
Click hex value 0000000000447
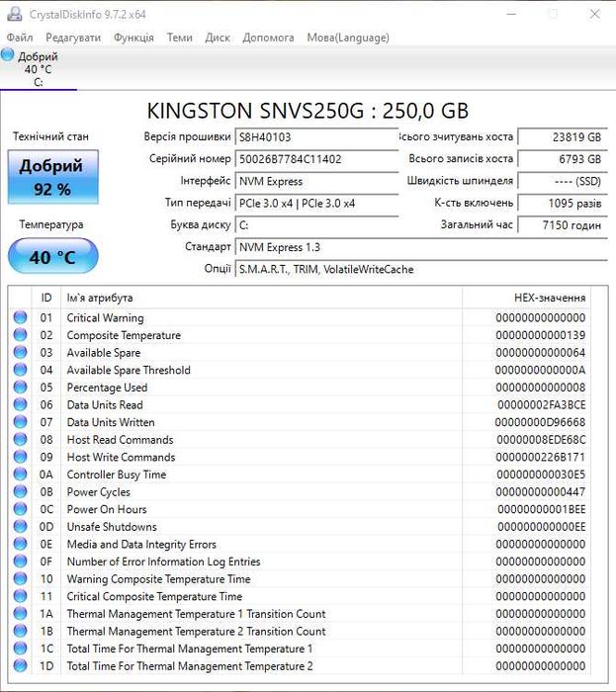tap(541, 492)
